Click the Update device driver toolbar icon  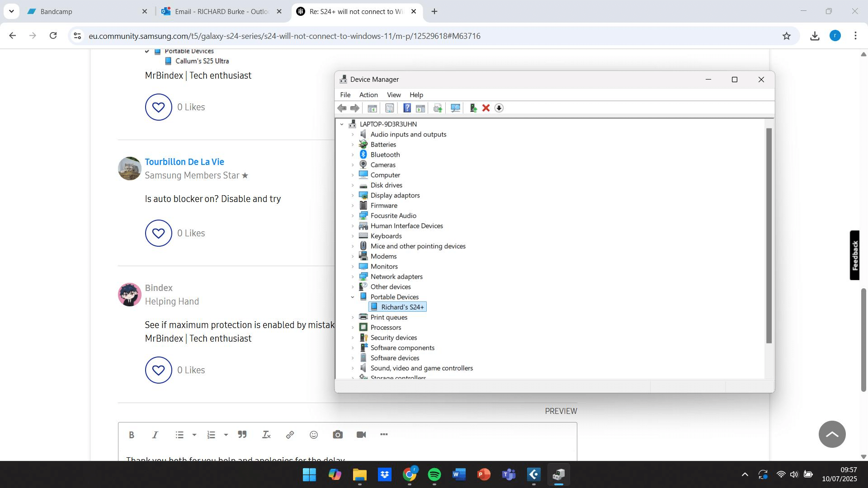437,108
